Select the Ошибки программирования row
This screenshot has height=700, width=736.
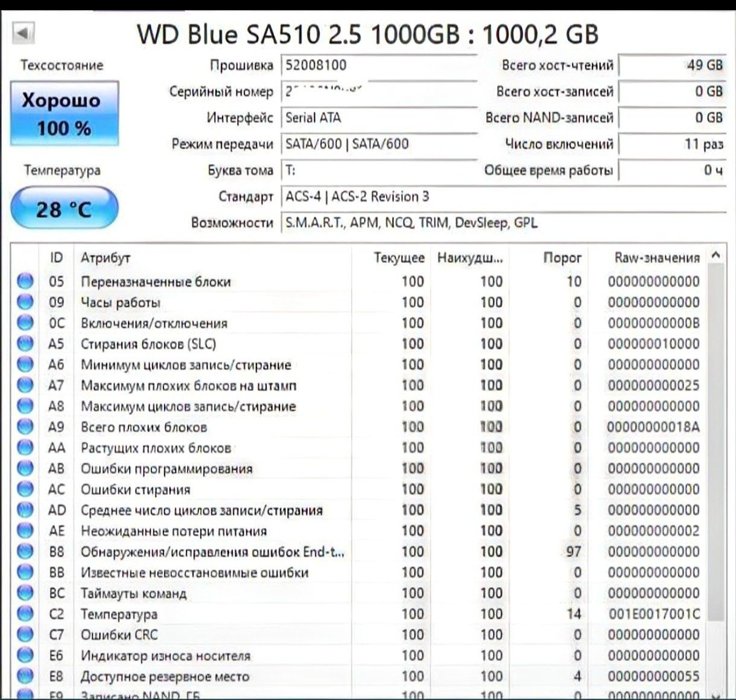(360, 468)
